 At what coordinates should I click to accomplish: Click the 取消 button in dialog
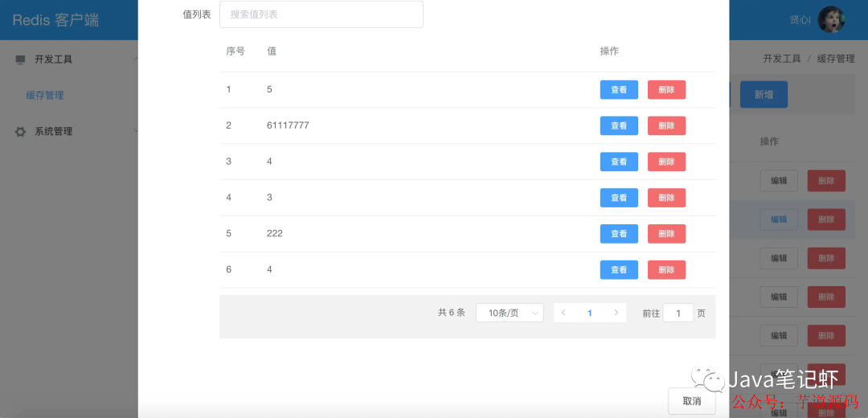(692, 401)
